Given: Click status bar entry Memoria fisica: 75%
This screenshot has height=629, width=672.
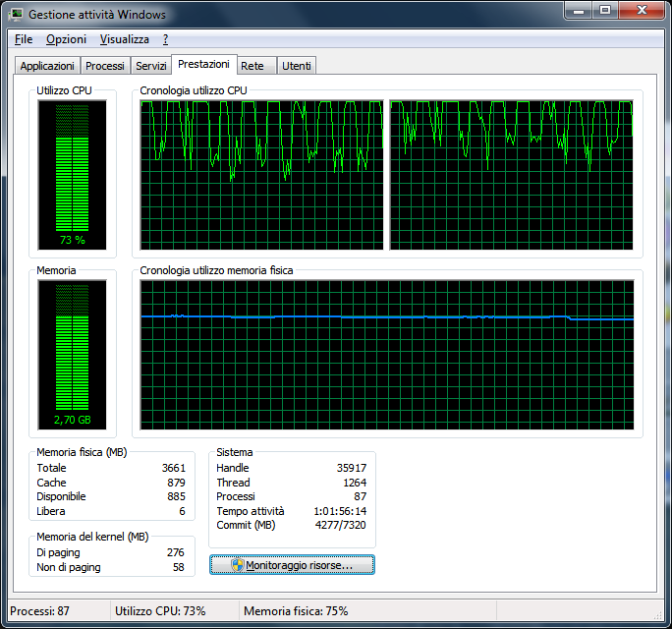Looking at the screenshot, I should point(296,611).
